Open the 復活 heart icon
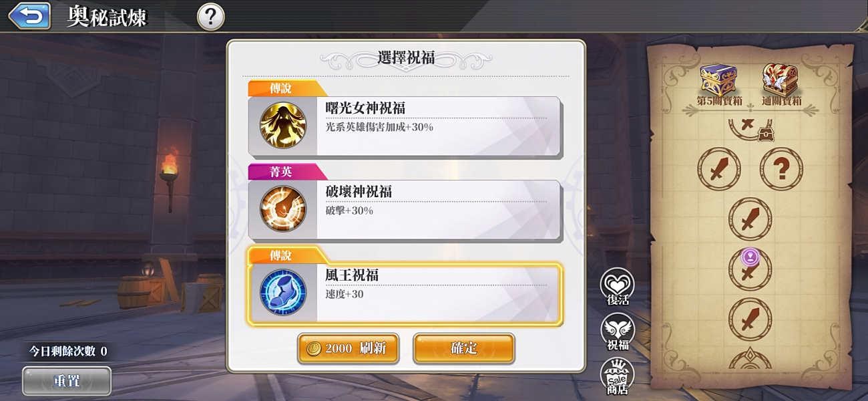Viewport: 868px width, 401px height. pos(618,287)
